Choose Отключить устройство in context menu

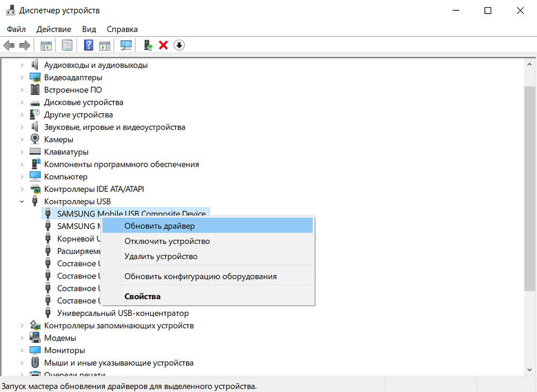tap(167, 241)
